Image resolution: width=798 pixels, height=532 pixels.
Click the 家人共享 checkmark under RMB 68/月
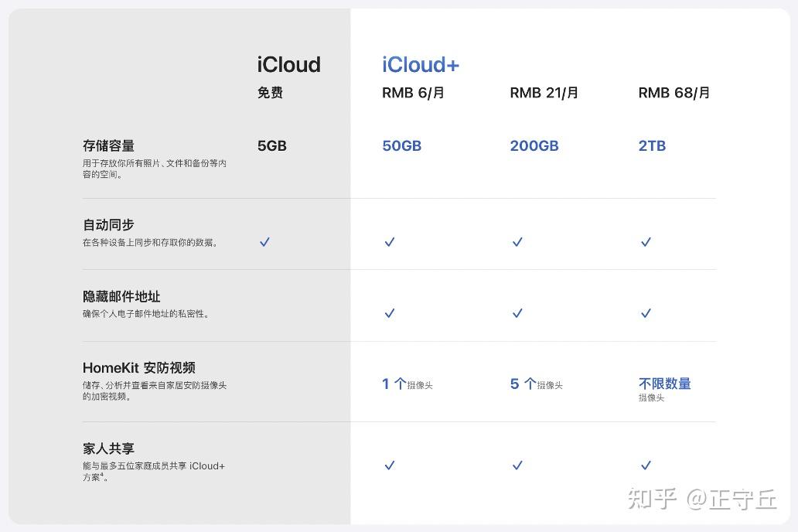[645, 465]
